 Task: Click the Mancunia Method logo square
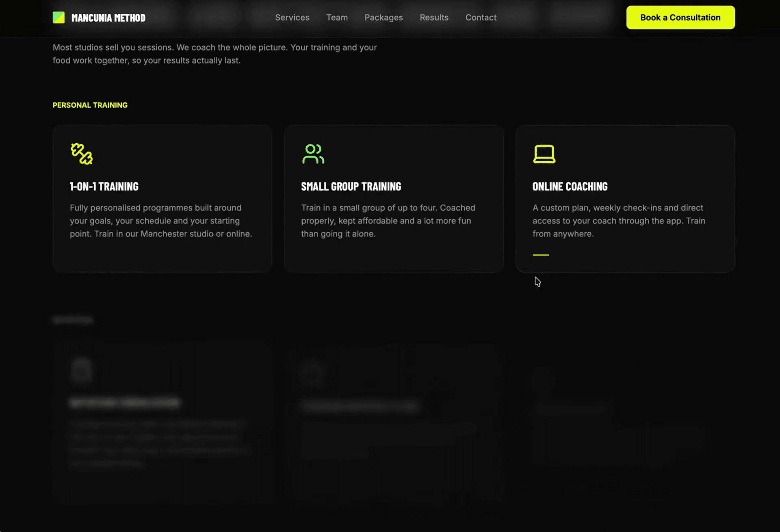click(x=58, y=17)
